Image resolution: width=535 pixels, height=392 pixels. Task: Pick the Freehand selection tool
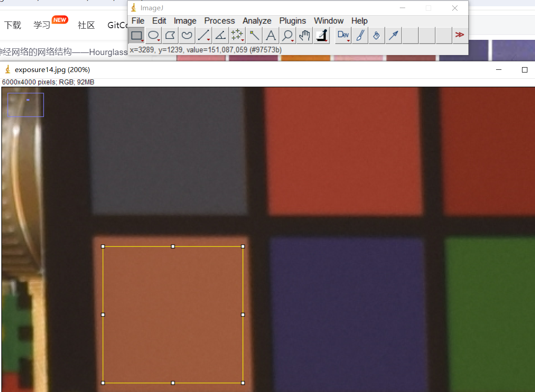click(187, 35)
